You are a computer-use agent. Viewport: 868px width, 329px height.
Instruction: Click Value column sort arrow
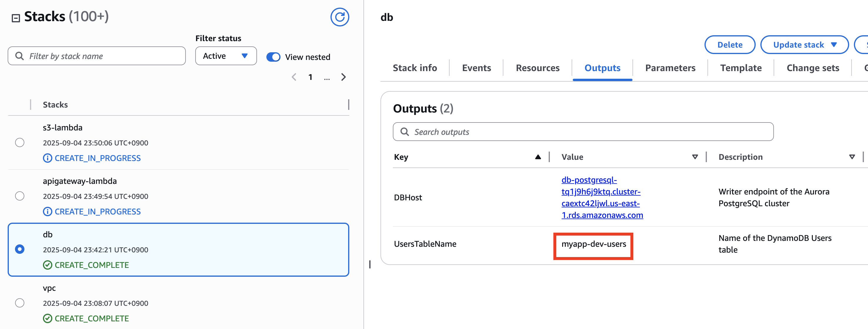(695, 157)
